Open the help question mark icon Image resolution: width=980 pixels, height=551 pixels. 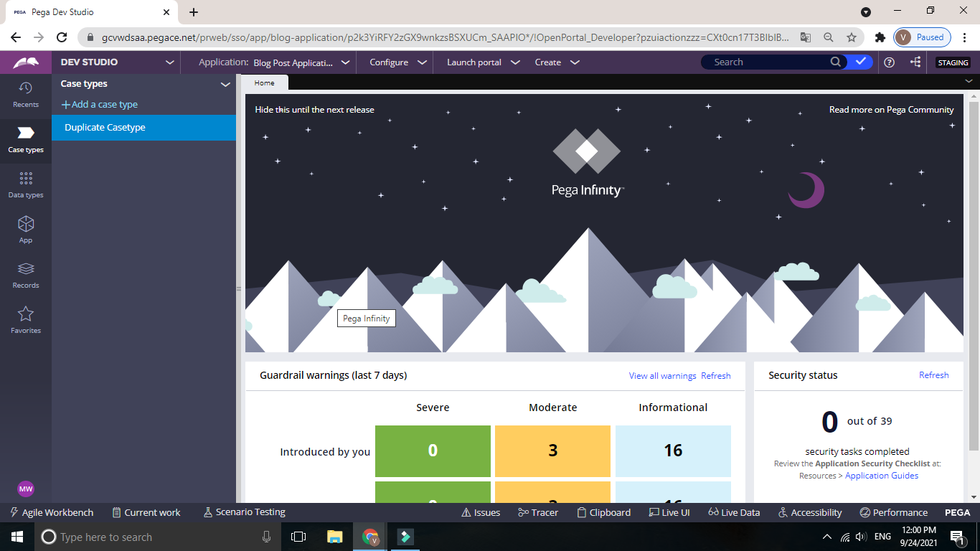click(890, 62)
